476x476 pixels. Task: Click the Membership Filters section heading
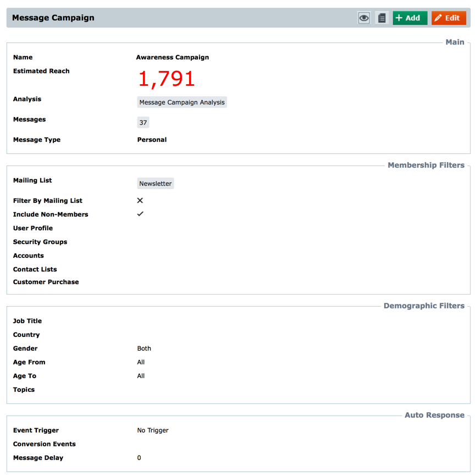[426, 165]
